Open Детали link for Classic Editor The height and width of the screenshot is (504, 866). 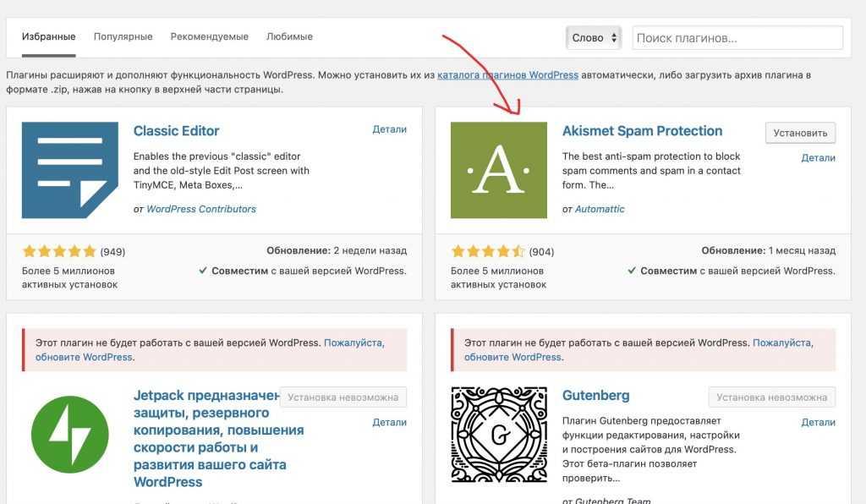click(x=389, y=129)
